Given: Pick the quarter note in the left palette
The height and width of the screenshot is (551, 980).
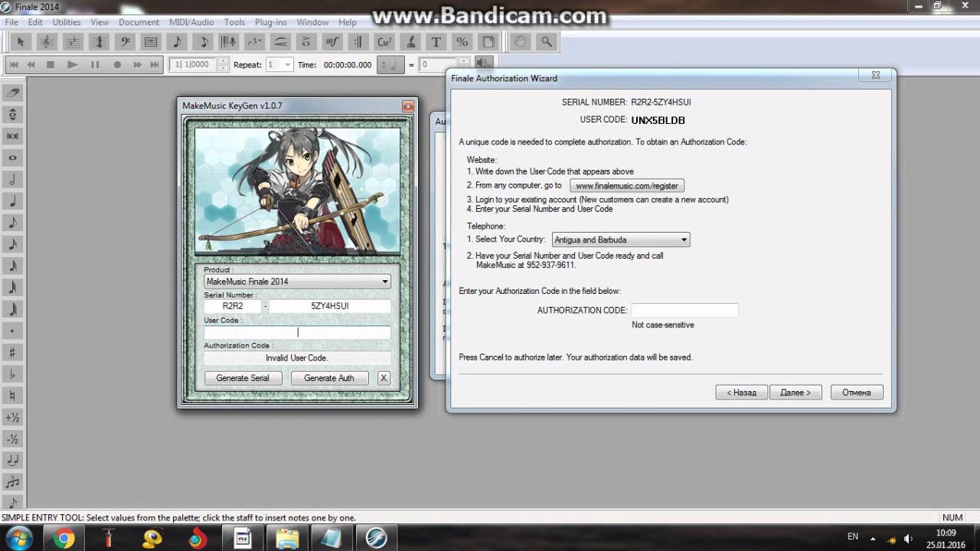Looking at the screenshot, I should 12,202.
